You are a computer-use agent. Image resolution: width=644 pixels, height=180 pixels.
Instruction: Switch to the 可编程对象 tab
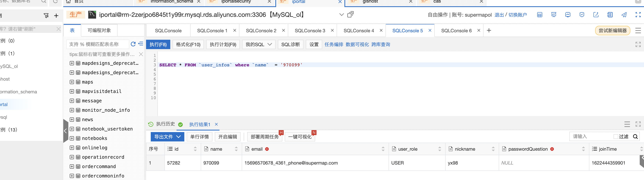tap(99, 30)
